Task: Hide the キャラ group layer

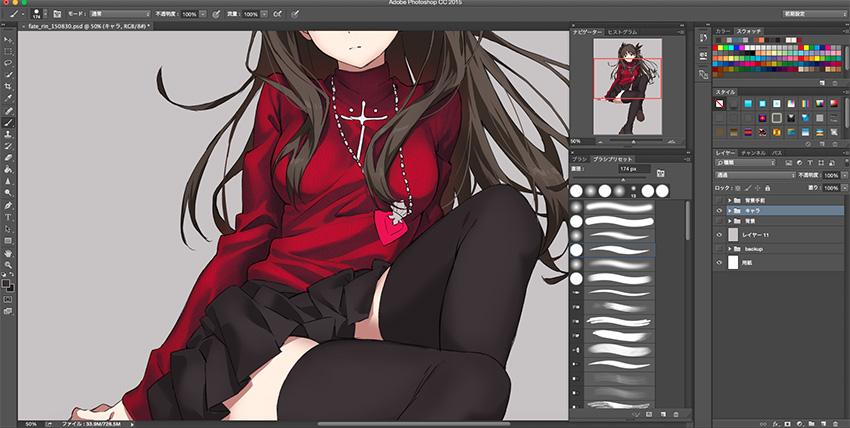Action: coord(719,210)
